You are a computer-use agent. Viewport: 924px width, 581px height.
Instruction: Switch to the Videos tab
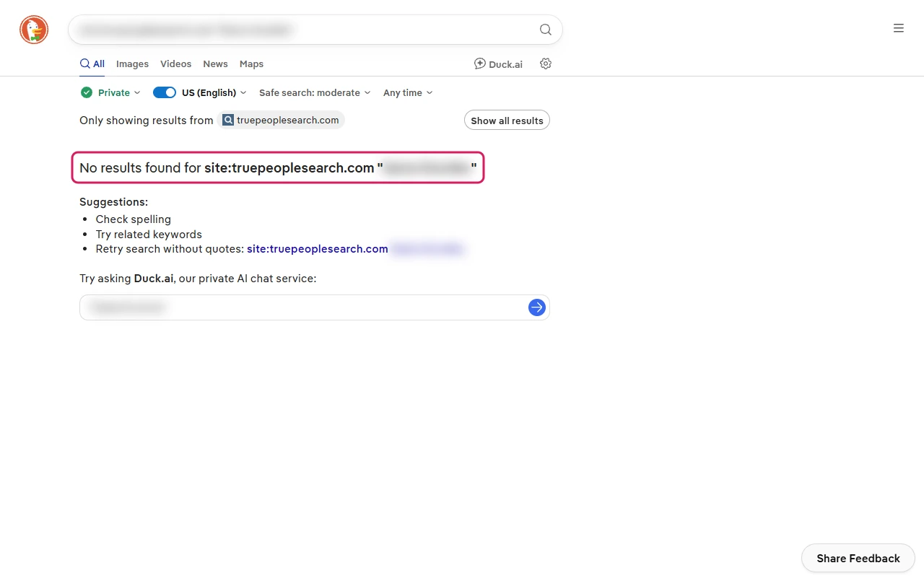coord(176,64)
